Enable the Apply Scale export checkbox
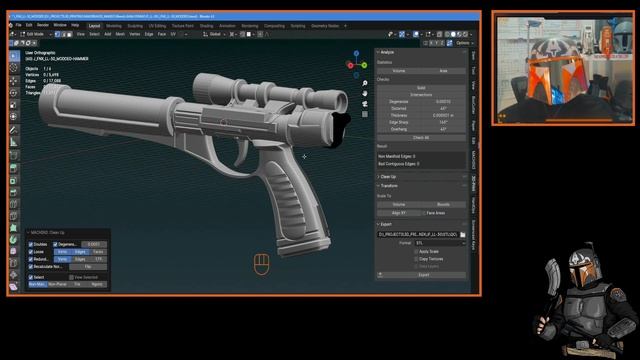This screenshot has width=640, height=360. (x=416, y=252)
